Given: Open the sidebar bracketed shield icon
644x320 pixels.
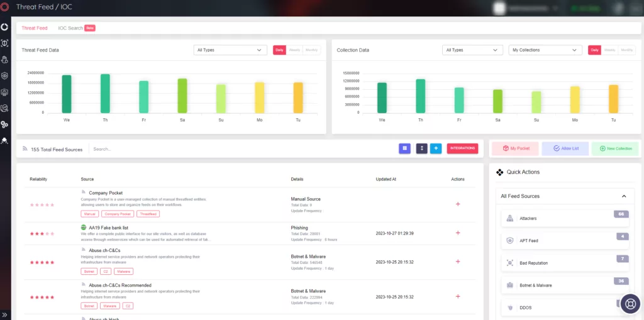Looking at the screenshot, I should (x=4, y=43).
